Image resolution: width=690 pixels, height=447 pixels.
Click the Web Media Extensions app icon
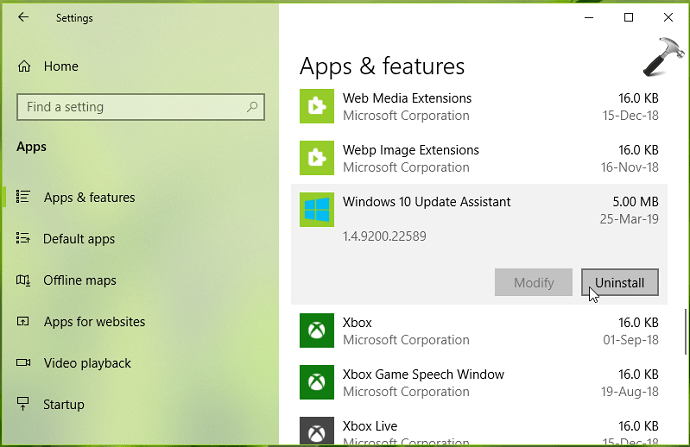[x=317, y=106]
